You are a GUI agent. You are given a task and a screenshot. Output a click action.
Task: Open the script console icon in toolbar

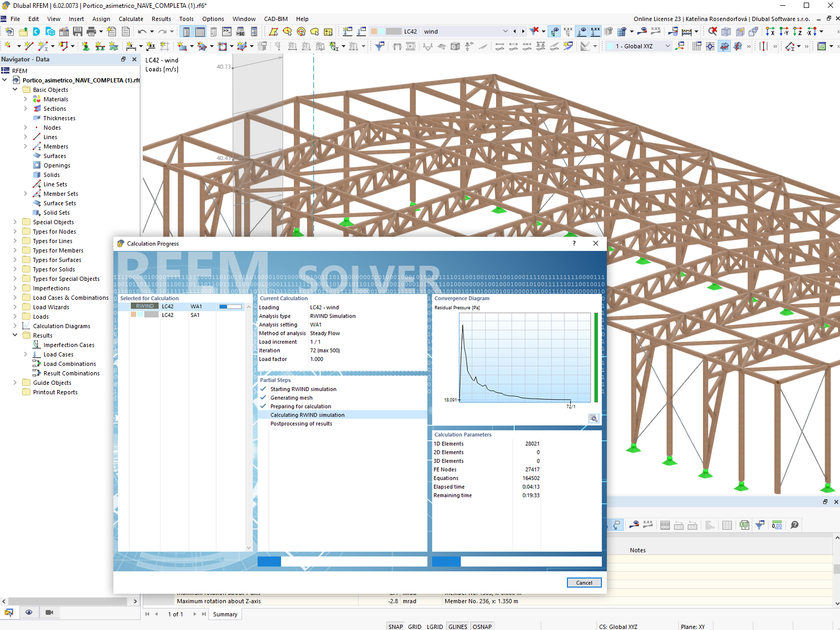[x=227, y=31]
